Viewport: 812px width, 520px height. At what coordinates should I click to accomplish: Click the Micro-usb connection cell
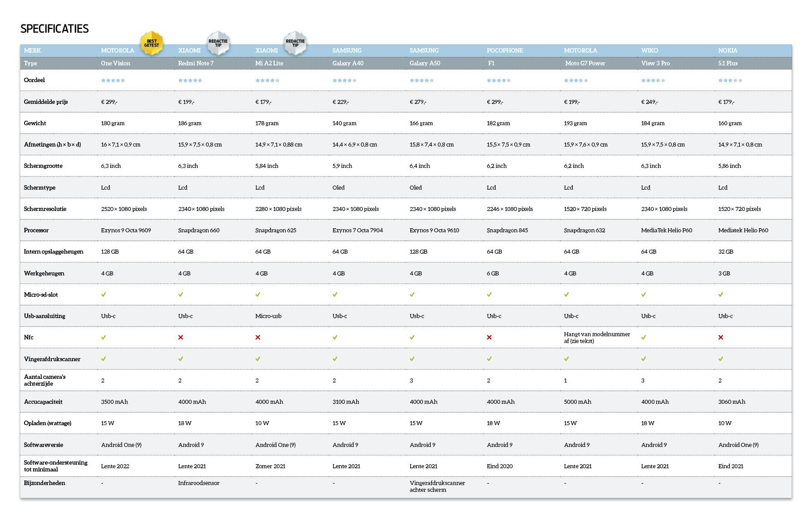(268, 316)
